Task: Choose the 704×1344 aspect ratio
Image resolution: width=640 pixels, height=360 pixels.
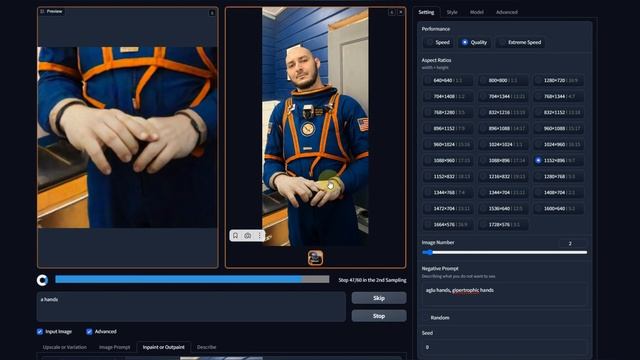Action: (x=503, y=96)
